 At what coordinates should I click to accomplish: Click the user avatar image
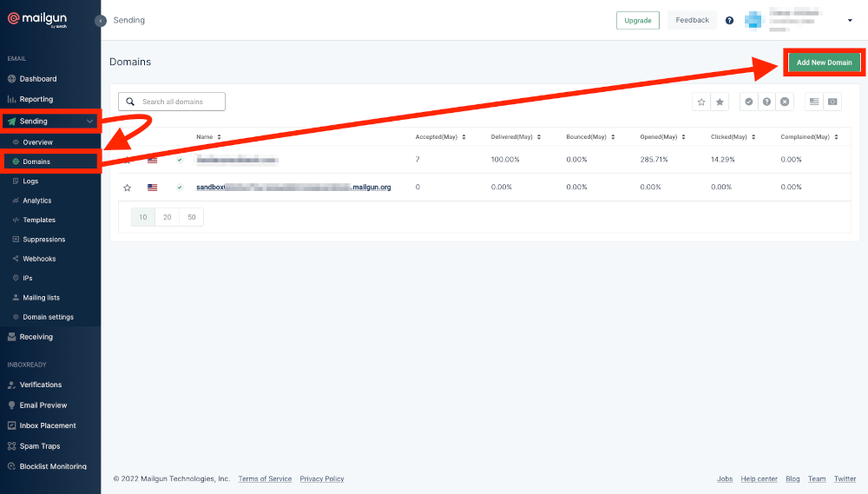pos(753,21)
